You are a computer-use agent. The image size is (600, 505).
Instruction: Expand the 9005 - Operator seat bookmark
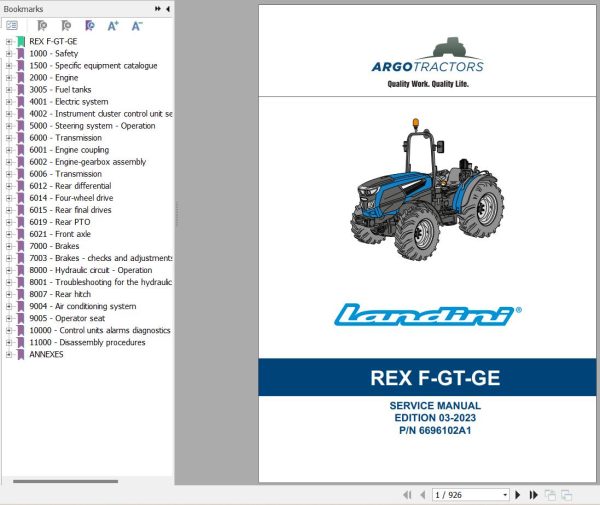(8, 318)
